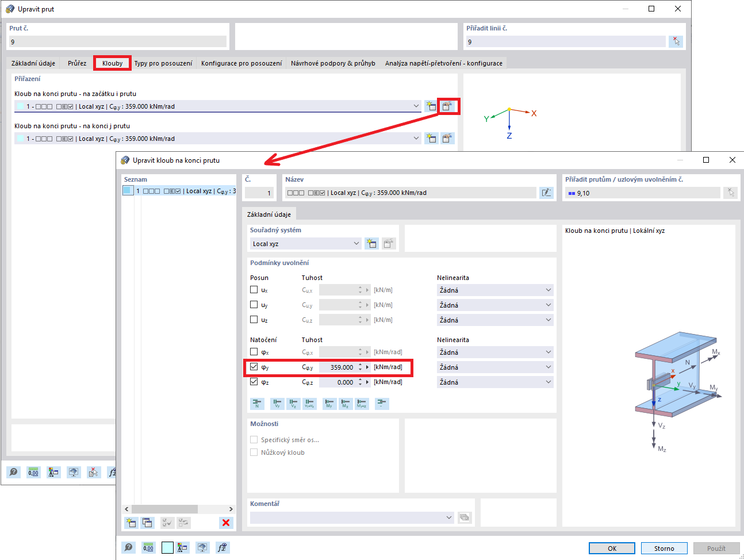
Task: Delete selected hinge with red X icon
Action: click(x=226, y=523)
